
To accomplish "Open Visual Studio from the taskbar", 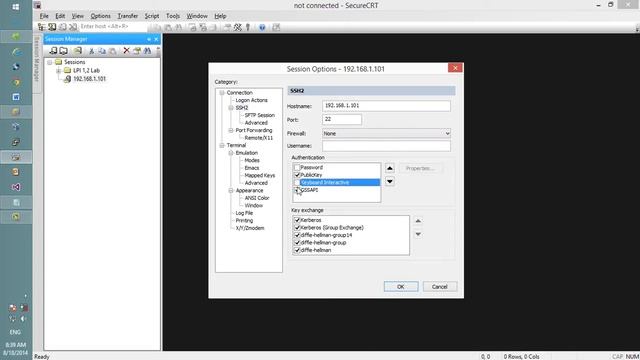I will point(16,187).
